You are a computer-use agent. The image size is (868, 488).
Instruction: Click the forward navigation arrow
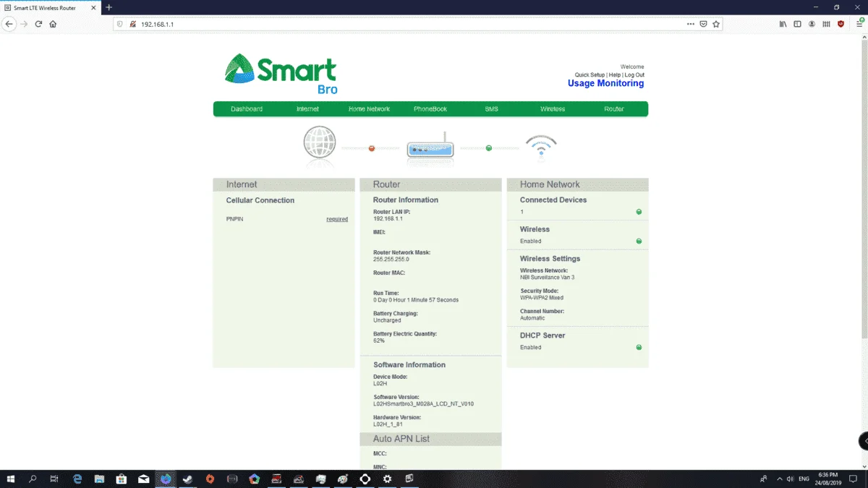[x=24, y=24]
